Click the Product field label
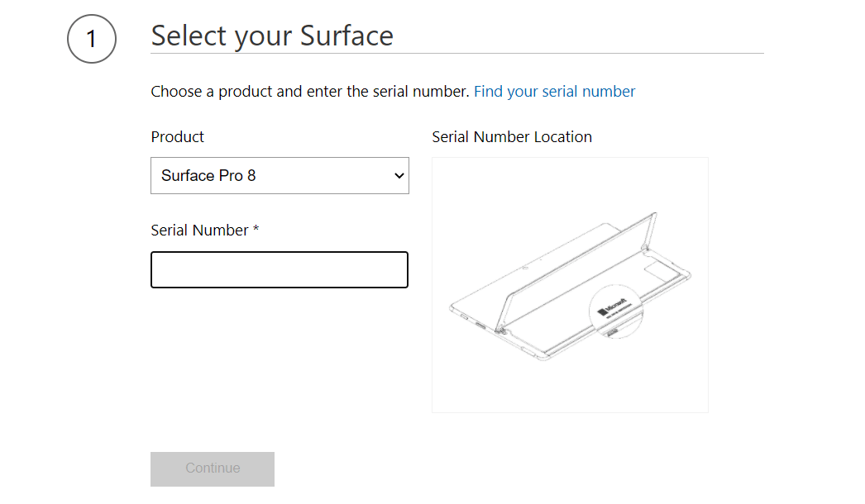Viewport: 865px width, 504px height. click(177, 137)
